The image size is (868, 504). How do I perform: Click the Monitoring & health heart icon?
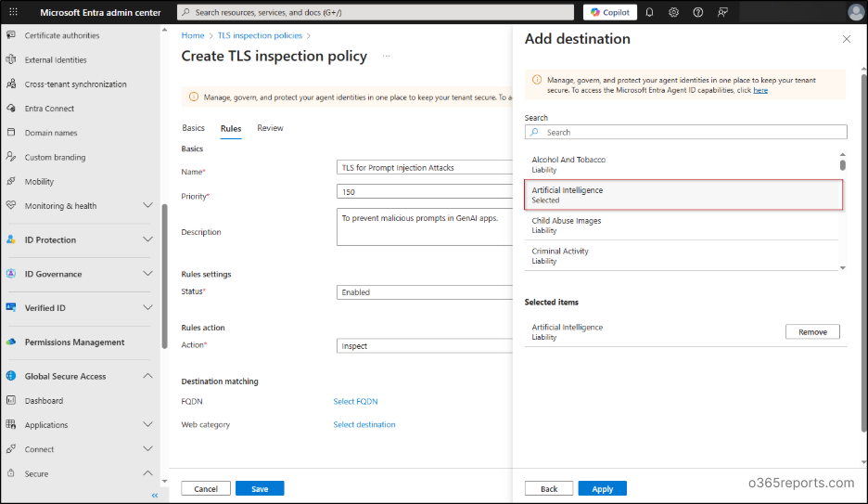(11, 205)
